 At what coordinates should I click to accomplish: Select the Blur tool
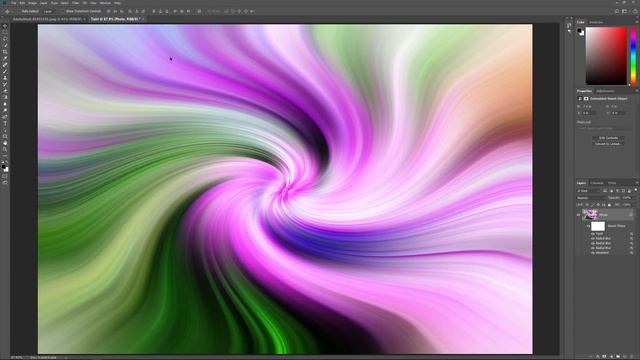point(5,104)
